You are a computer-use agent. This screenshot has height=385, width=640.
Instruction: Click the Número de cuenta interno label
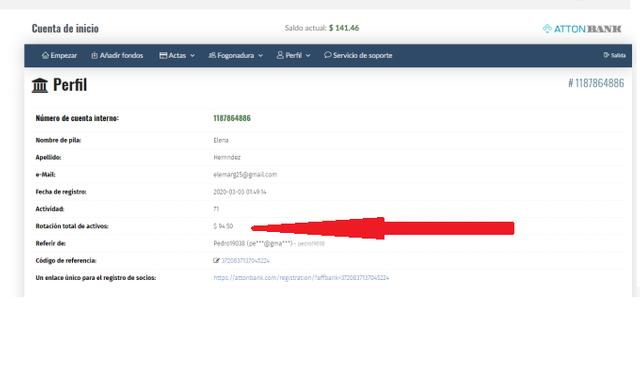(77, 118)
